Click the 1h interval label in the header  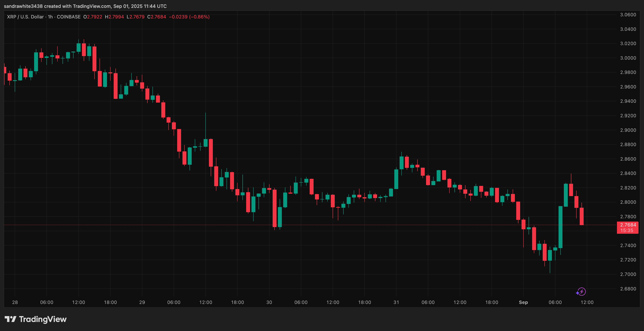click(50, 17)
